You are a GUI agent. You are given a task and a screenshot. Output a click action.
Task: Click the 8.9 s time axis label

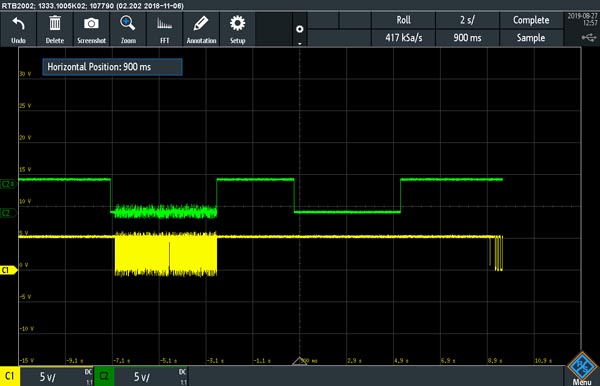coord(495,361)
